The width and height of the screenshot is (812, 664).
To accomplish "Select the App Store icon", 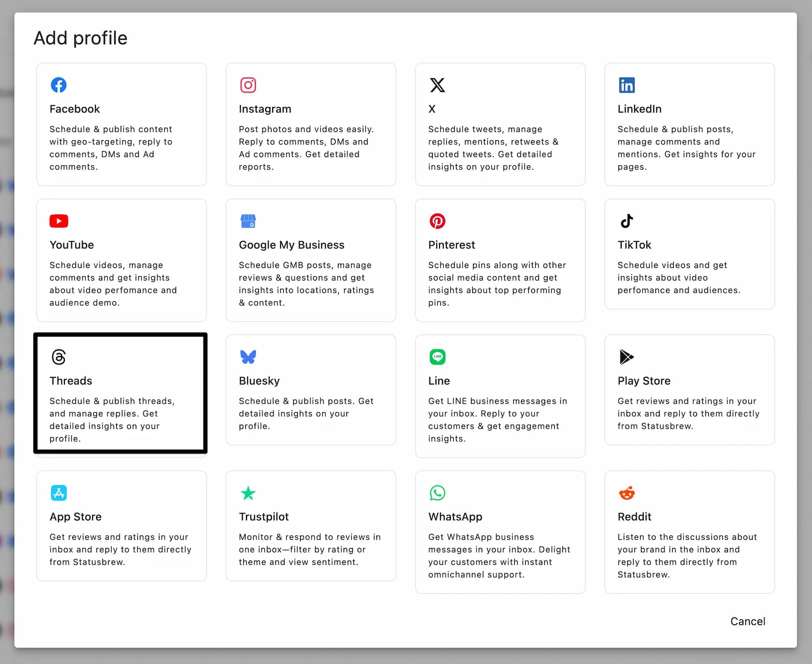I will click(x=58, y=493).
